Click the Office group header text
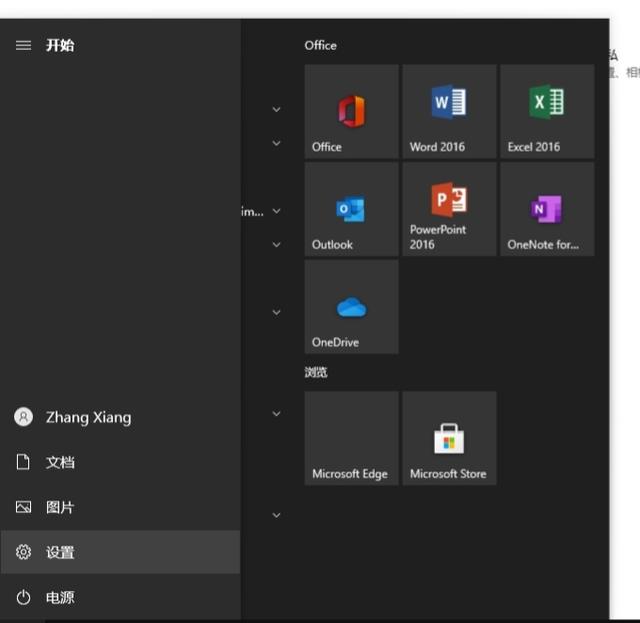The height and width of the screenshot is (623, 640). pyautogui.click(x=320, y=45)
